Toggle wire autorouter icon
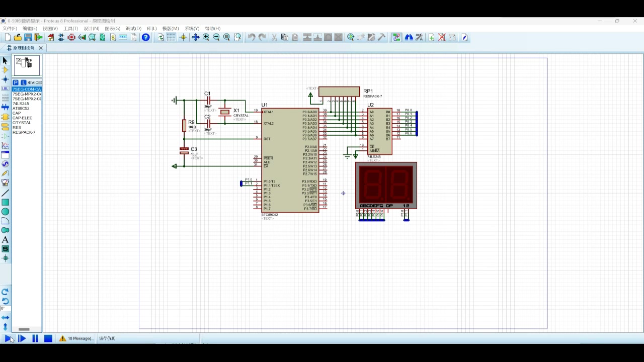 click(x=396, y=38)
